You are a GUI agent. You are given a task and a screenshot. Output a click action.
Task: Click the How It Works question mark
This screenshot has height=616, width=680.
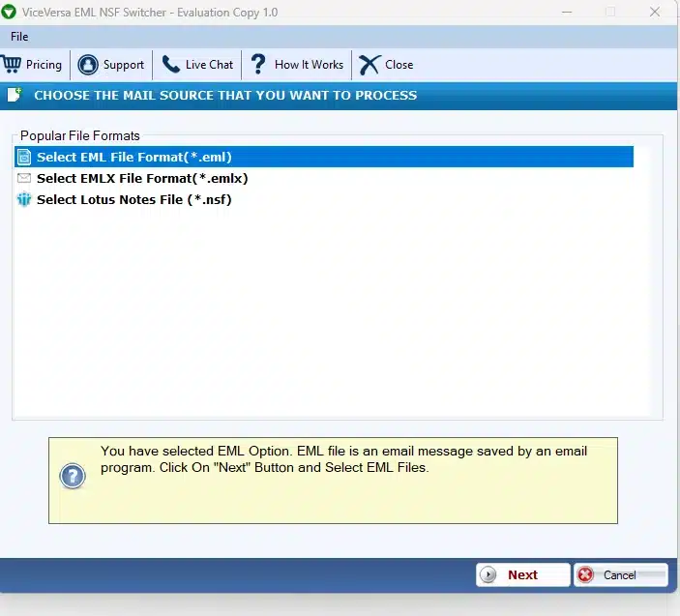[258, 65]
